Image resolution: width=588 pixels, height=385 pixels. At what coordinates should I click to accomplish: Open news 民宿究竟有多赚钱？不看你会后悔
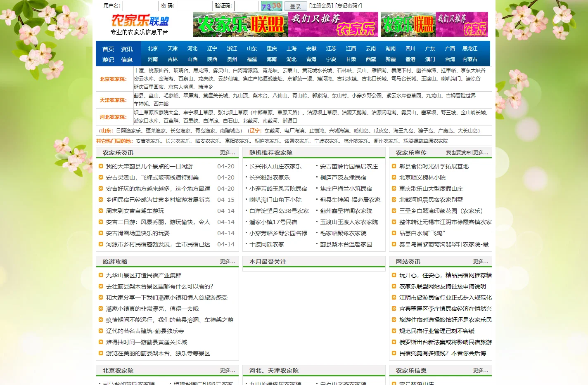pos(443,353)
